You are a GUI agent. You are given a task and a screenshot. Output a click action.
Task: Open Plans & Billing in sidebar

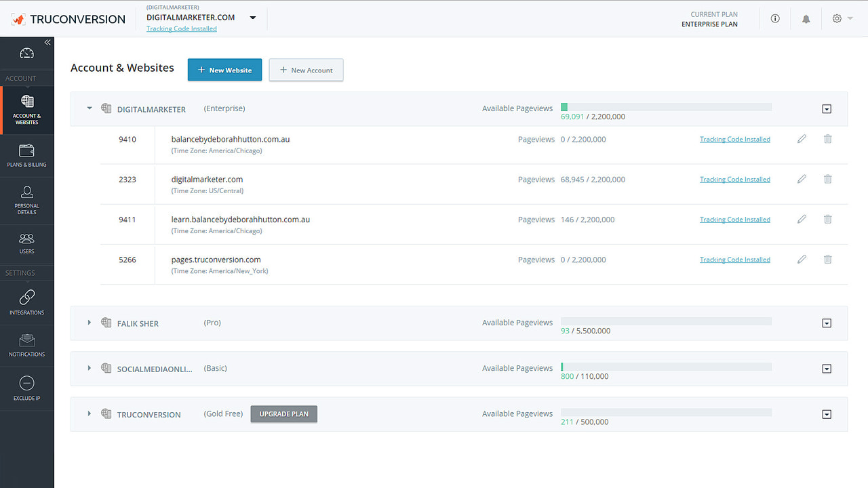(26, 156)
